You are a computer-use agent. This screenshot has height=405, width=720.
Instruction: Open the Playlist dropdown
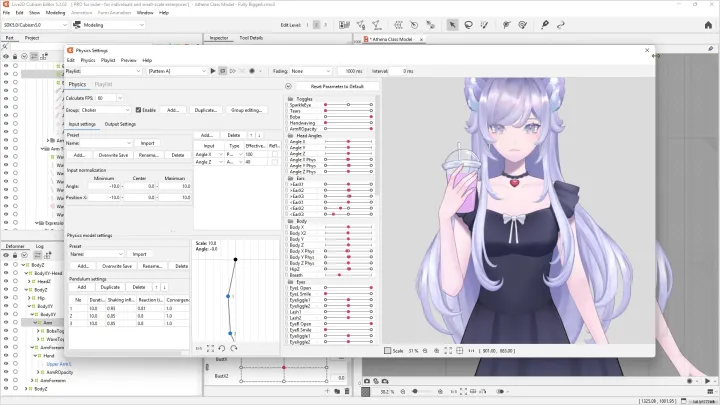click(x=112, y=71)
